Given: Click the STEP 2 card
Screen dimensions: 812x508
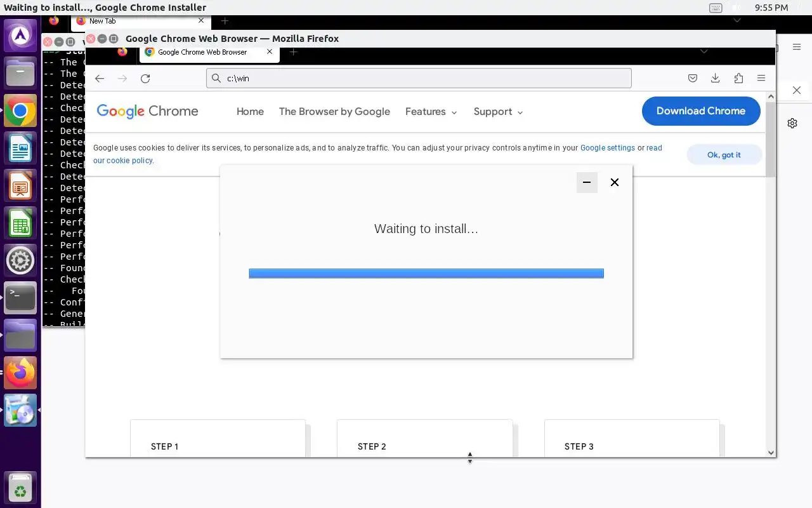Looking at the screenshot, I should click(424, 438).
